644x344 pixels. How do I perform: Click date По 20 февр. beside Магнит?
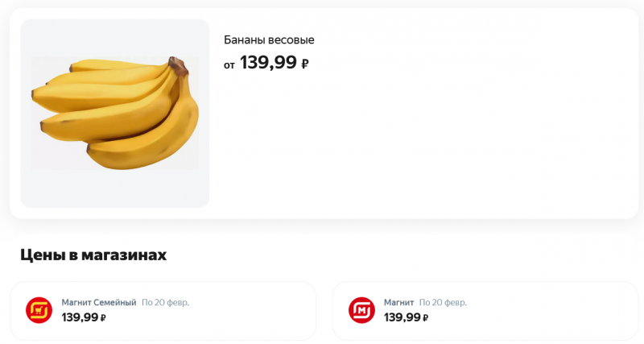443,303
